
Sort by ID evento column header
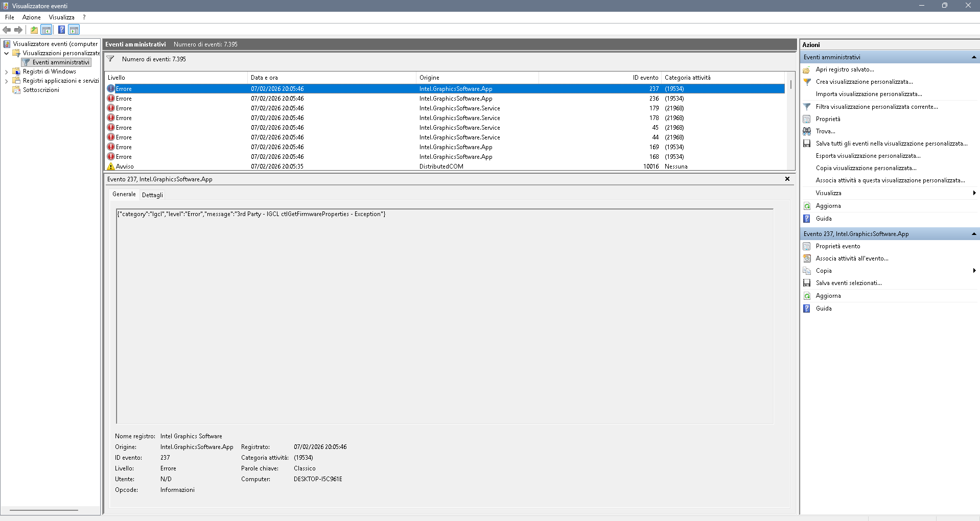[645, 78]
